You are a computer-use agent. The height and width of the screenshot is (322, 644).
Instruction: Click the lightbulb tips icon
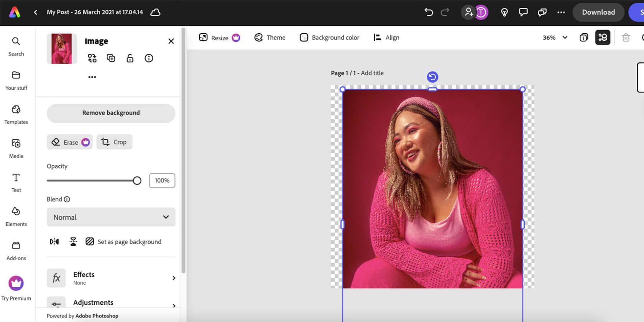504,12
